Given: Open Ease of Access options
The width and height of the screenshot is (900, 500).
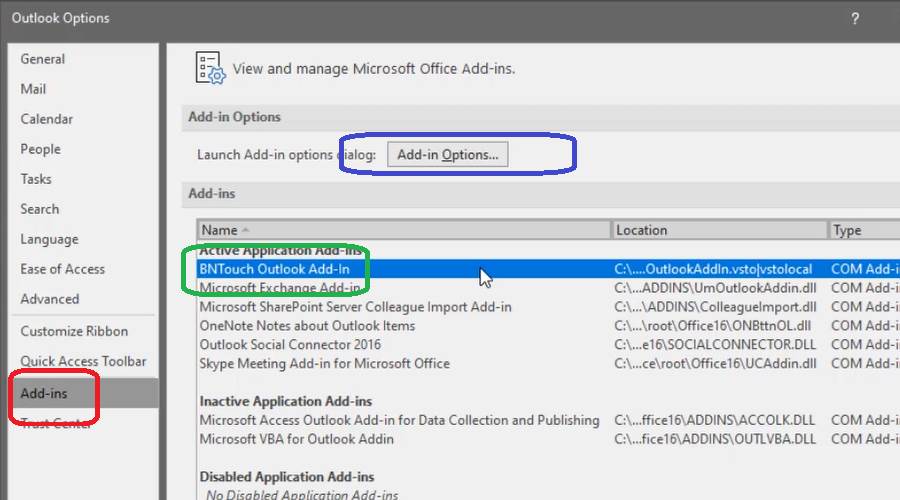Looking at the screenshot, I should pyautogui.click(x=63, y=269).
